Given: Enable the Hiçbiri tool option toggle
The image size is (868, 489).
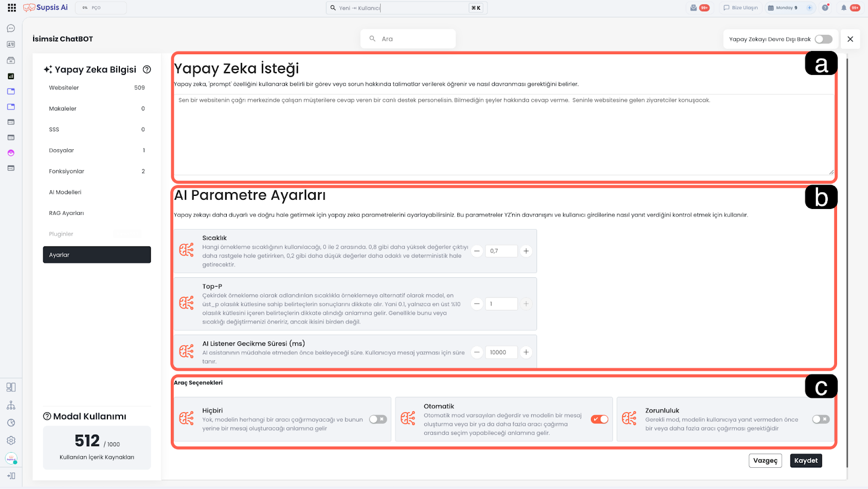Looking at the screenshot, I should pyautogui.click(x=378, y=419).
